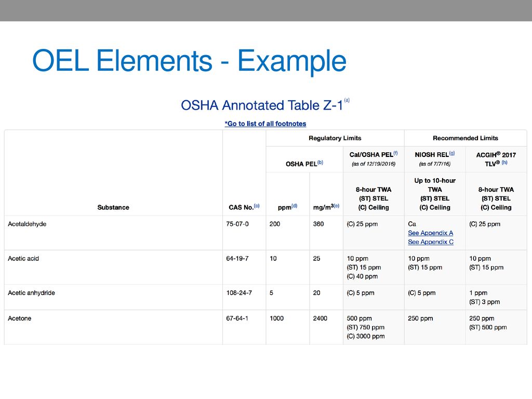Click Acetone's 2400 mg/m3 value
This screenshot has height=399, width=532.
320,318
